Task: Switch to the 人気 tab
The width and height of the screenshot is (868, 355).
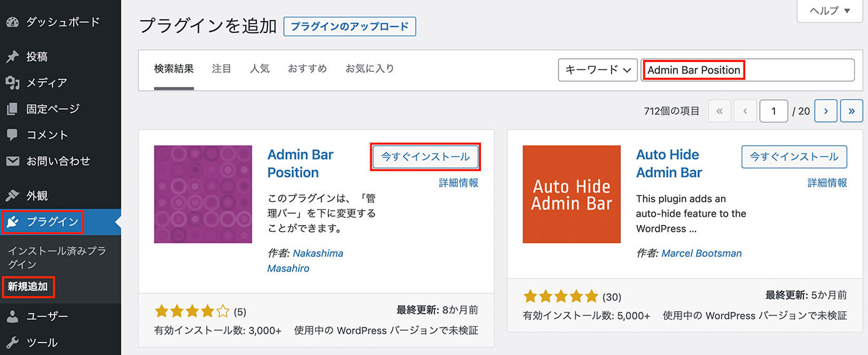Action: [x=260, y=69]
